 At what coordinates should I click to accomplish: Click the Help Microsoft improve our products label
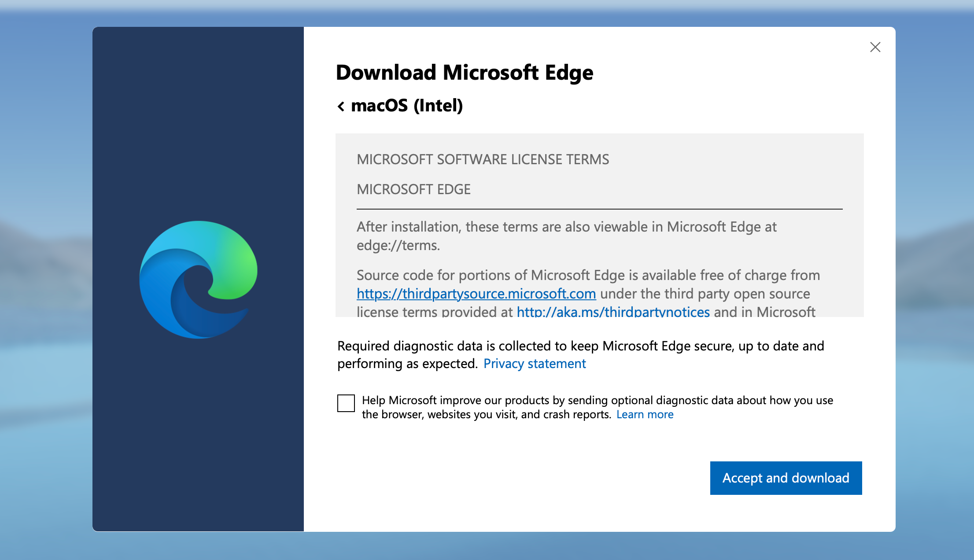[x=597, y=400]
